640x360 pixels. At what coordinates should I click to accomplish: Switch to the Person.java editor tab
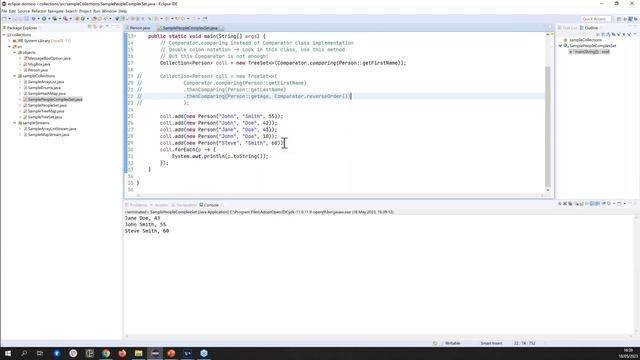[140, 28]
